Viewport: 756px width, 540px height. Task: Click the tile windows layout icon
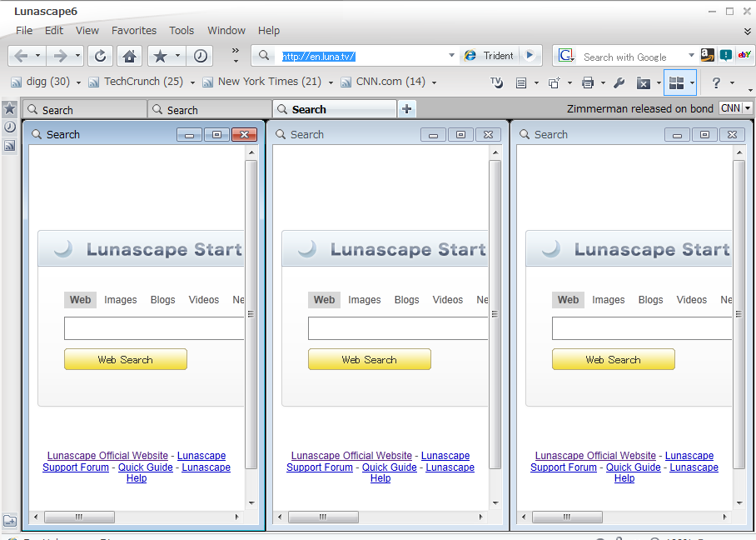coord(676,83)
